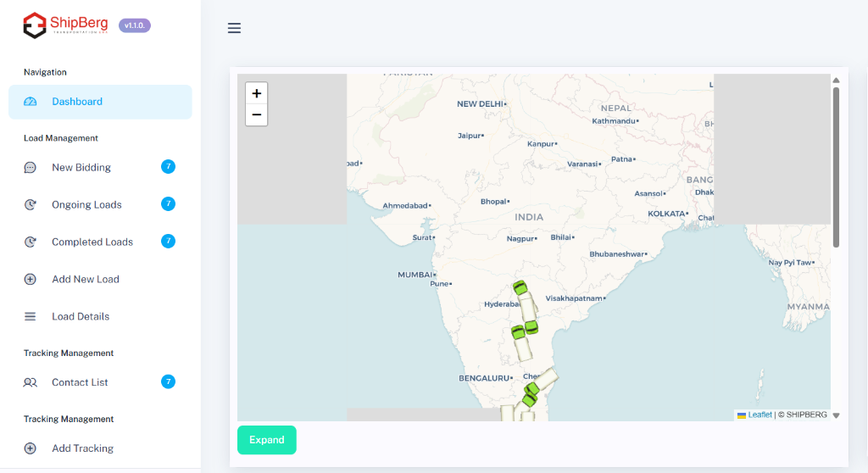The width and height of the screenshot is (868, 473).
Task: Click the Contact List people icon
Action: click(31, 383)
